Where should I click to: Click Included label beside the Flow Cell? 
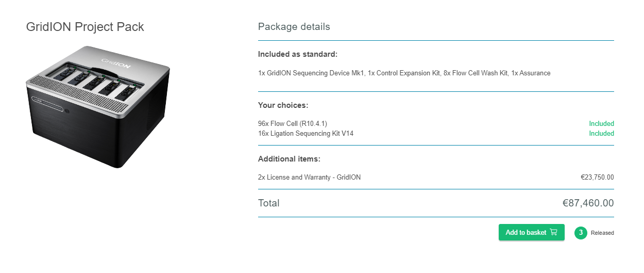(601, 123)
